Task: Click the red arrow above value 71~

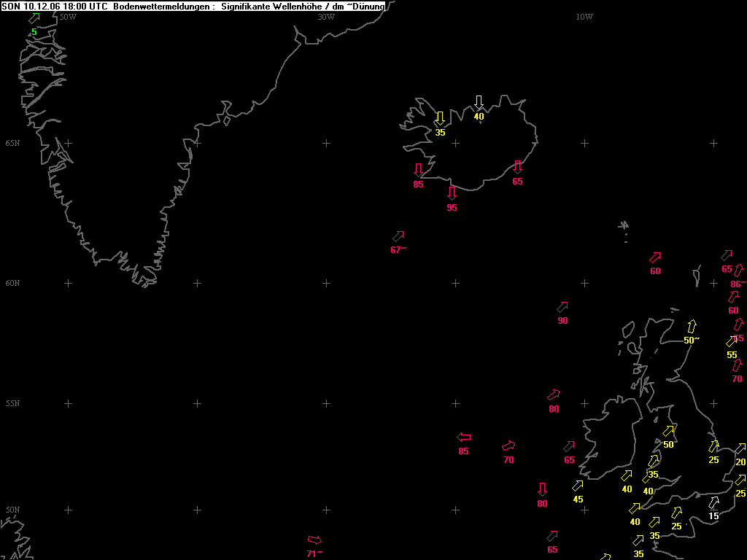Action: click(x=314, y=540)
